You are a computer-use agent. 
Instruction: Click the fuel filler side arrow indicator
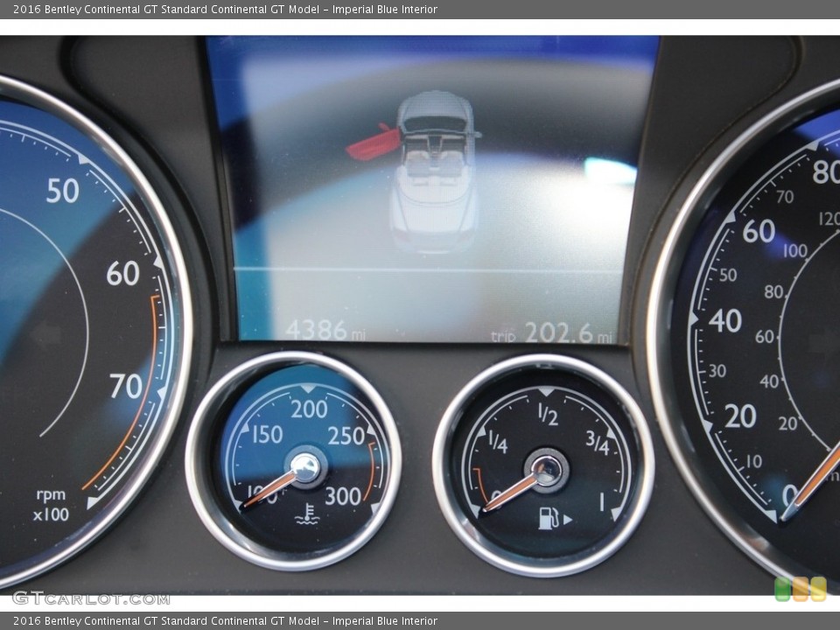568,519
